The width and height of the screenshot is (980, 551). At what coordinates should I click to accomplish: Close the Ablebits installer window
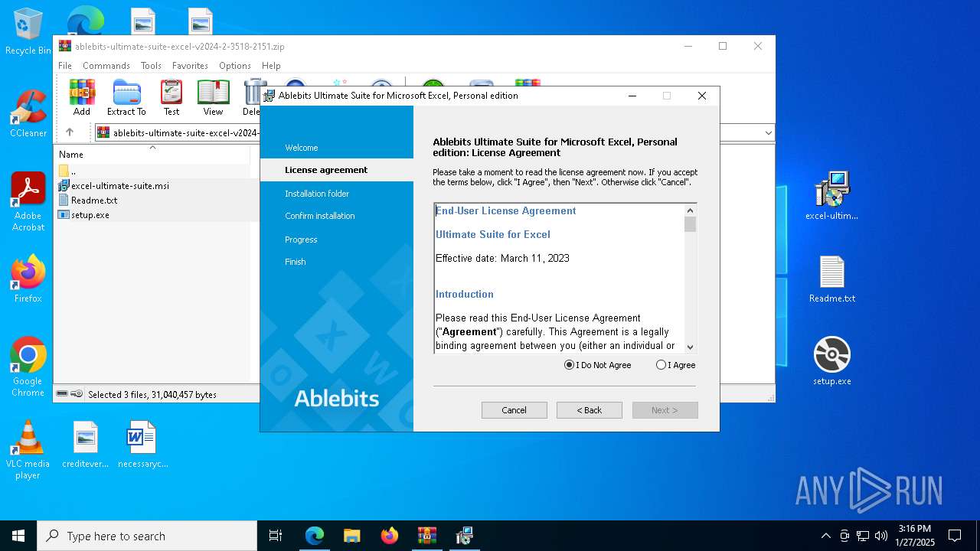(702, 96)
